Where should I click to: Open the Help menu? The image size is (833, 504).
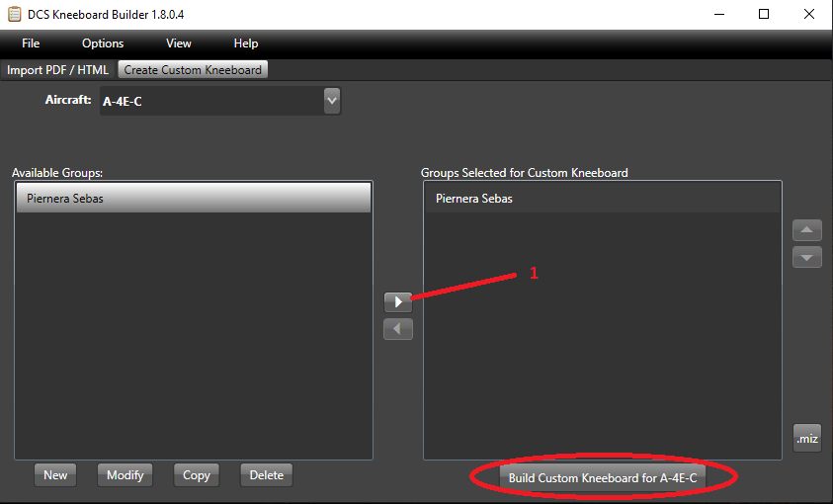(246, 43)
